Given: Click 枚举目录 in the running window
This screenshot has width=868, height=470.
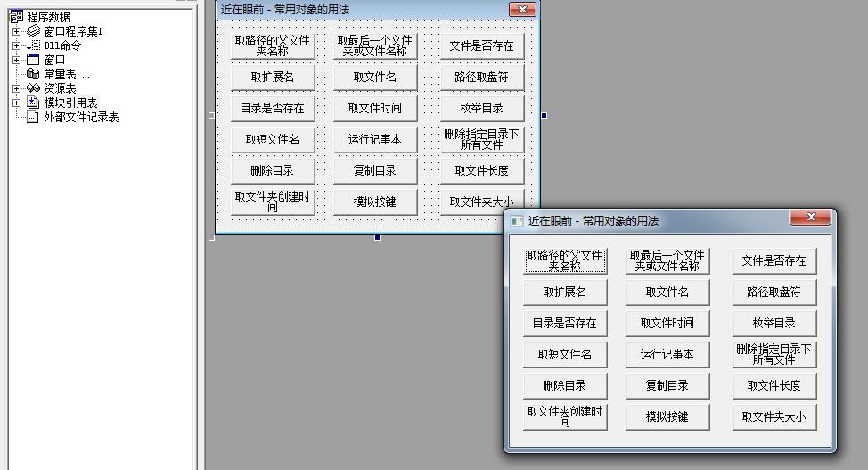Looking at the screenshot, I should [x=774, y=323].
